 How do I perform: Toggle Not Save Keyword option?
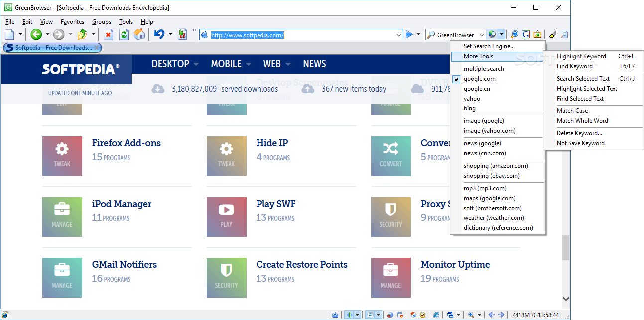click(580, 143)
